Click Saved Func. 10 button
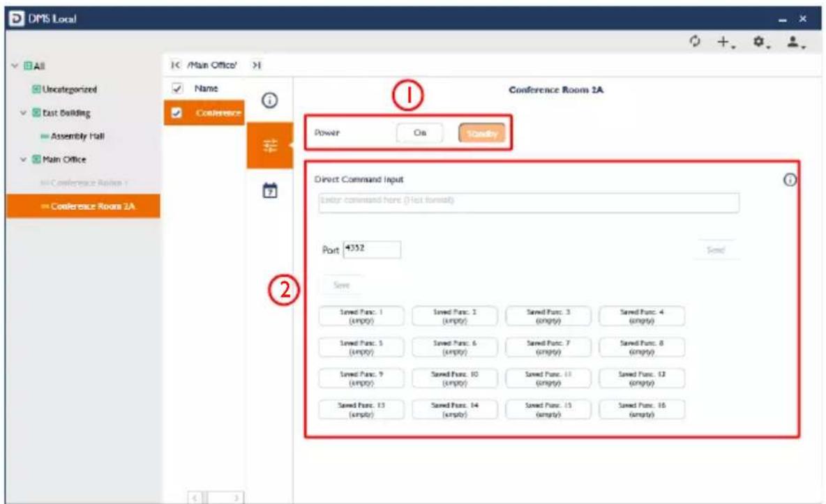826x504 pixels. click(x=455, y=378)
